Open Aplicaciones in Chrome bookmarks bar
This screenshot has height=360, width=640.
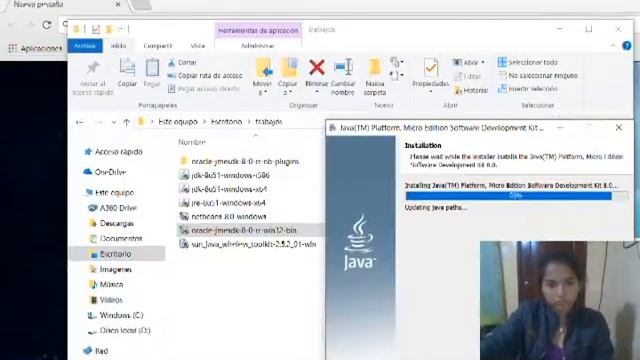[35, 49]
